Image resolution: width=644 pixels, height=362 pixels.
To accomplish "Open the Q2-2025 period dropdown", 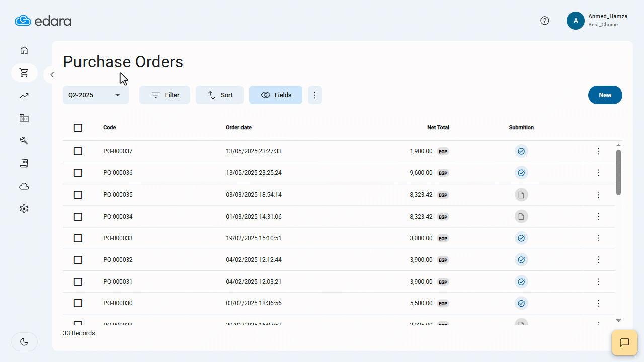I will coord(96,95).
